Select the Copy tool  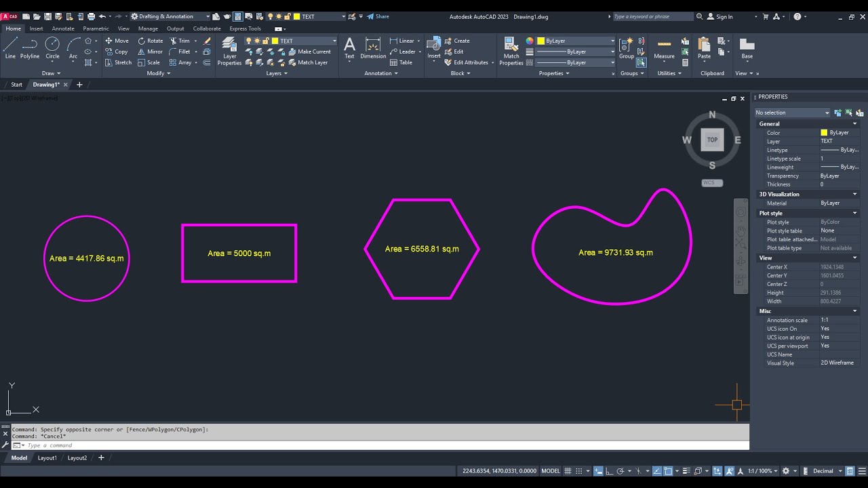(x=117, y=52)
